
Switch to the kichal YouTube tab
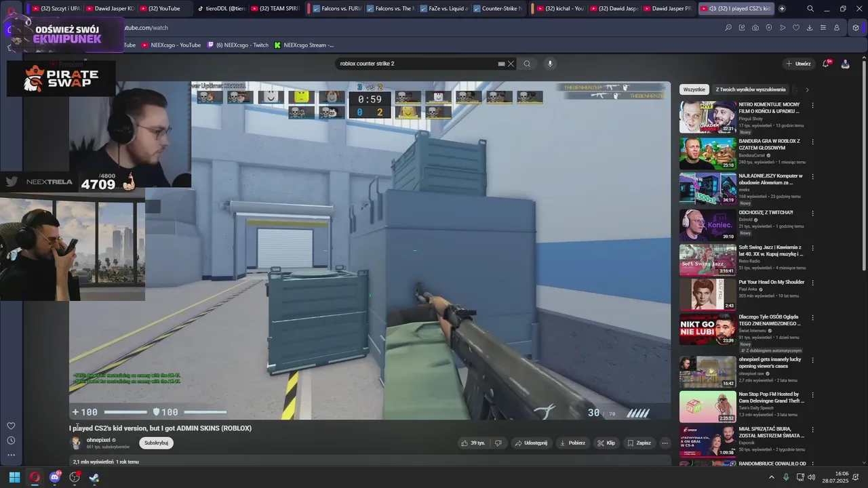[x=561, y=9]
